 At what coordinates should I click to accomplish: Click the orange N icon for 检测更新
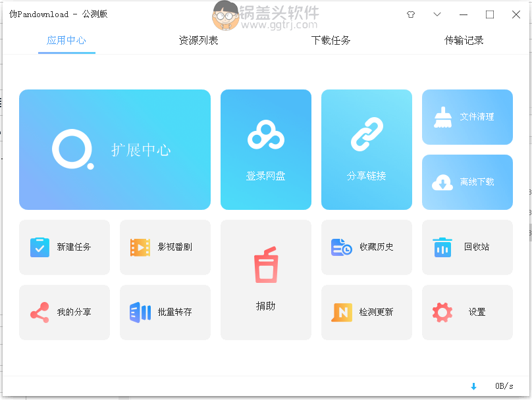pos(342,312)
